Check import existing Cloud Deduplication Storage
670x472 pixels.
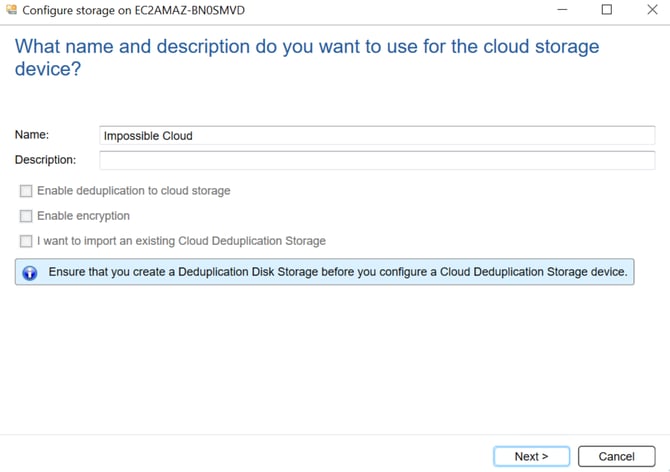coord(26,241)
